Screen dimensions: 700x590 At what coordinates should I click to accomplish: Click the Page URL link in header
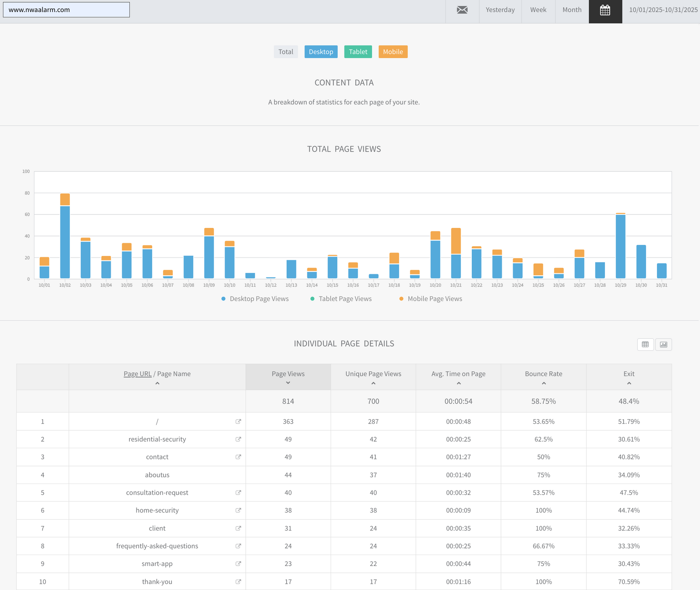pos(137,374)
